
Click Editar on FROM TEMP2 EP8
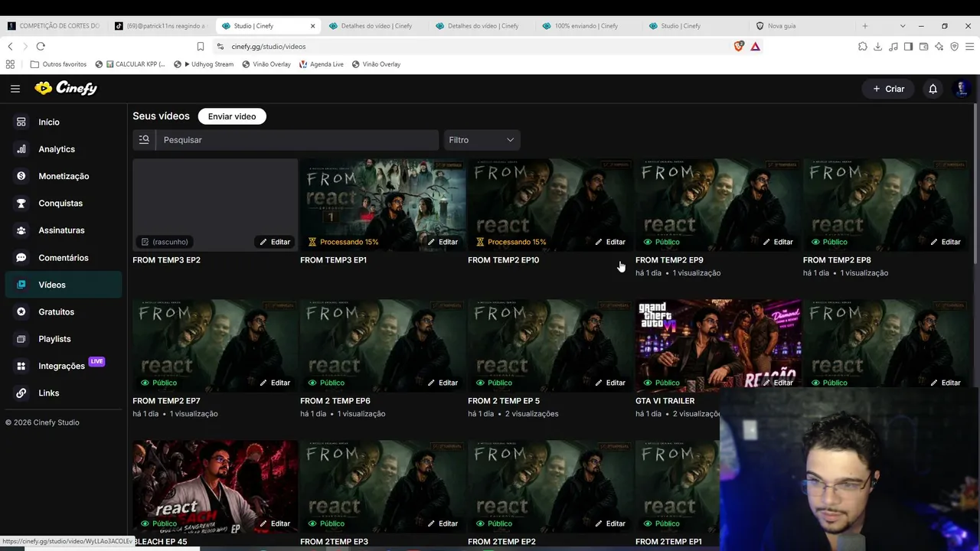945,242
